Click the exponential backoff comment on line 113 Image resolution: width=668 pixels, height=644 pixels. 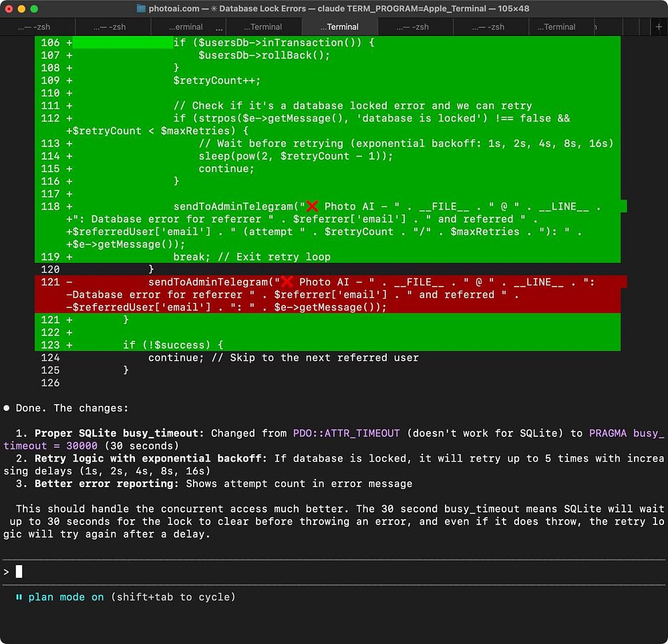406,144
